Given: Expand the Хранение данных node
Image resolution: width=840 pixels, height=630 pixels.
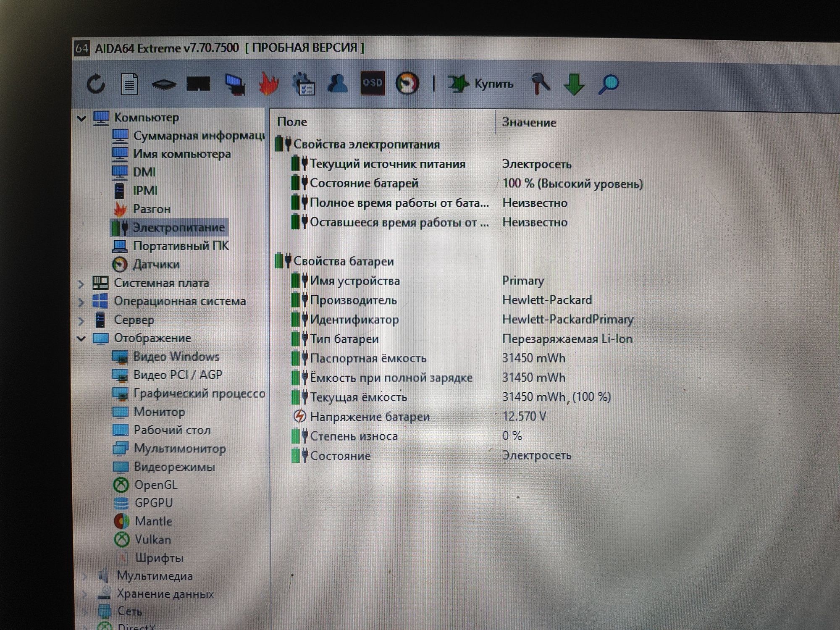Looking at the screenshot, I should pyautogui.click(x=84, y=594).
